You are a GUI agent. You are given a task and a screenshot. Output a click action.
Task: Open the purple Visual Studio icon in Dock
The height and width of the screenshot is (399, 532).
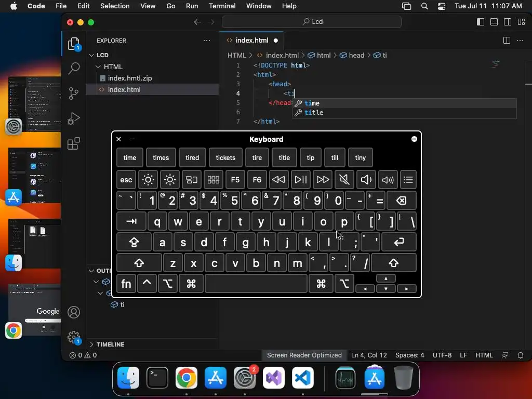point(274,378)
